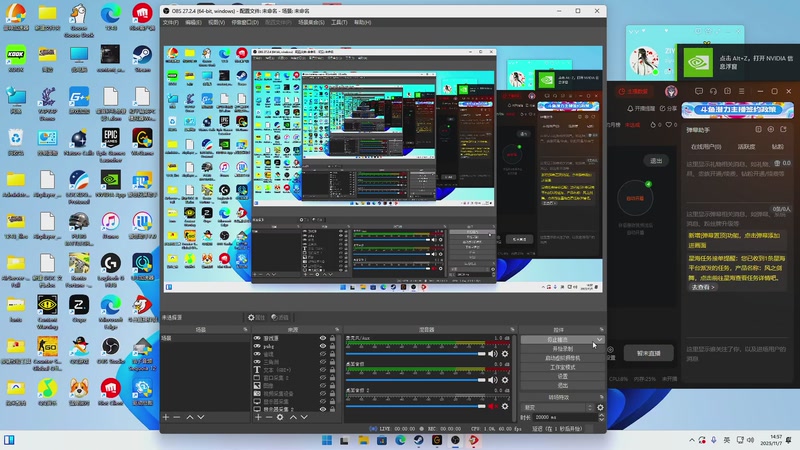Open settings gear for 桌面音频 channel
Viewport: 800px width, 450px height.
[505, 380]
